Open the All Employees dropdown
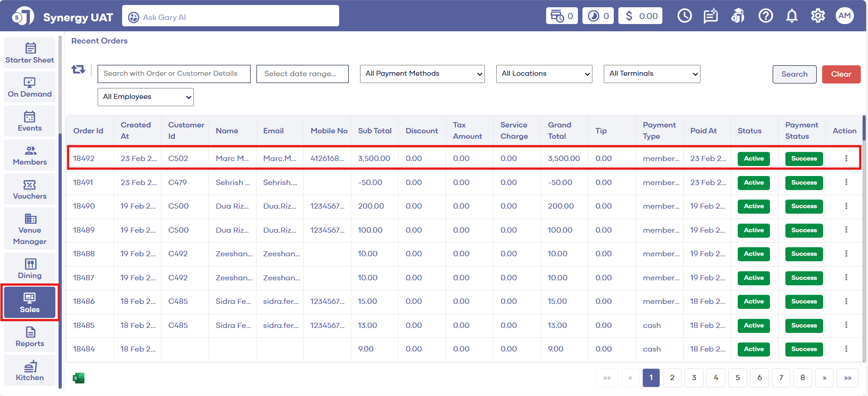Image resolution: width=868 pixels, height=396 pixels. 145,97
